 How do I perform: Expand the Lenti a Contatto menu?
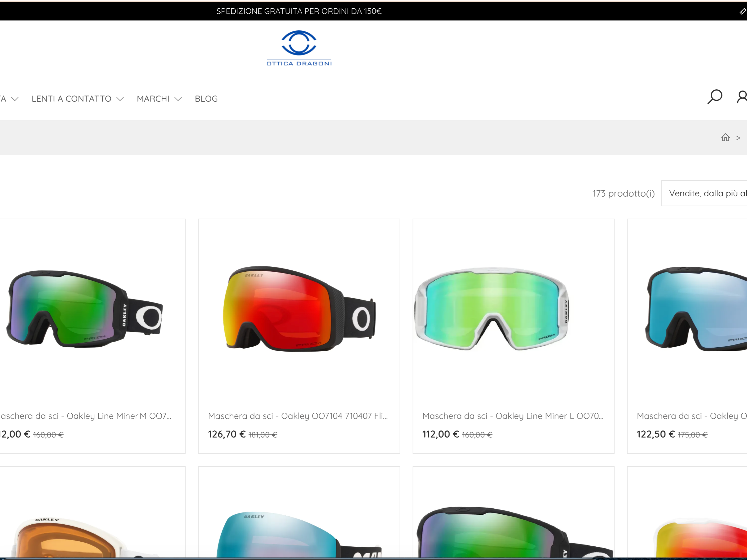coord(78,99)
